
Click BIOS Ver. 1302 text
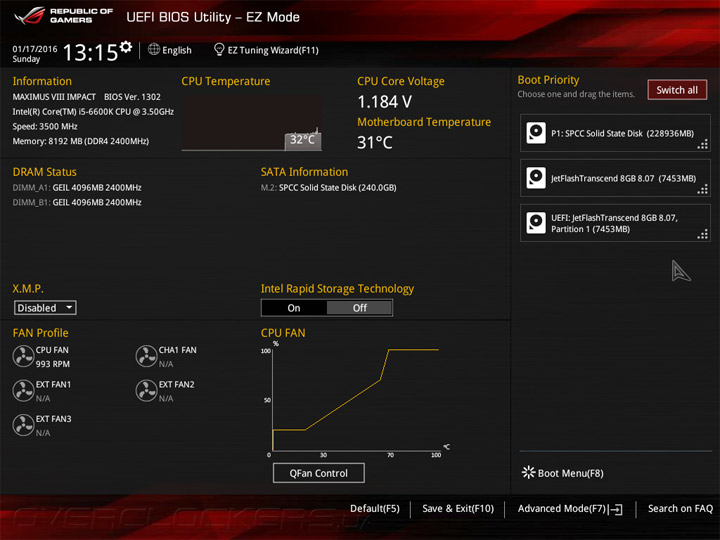[132, 97]
